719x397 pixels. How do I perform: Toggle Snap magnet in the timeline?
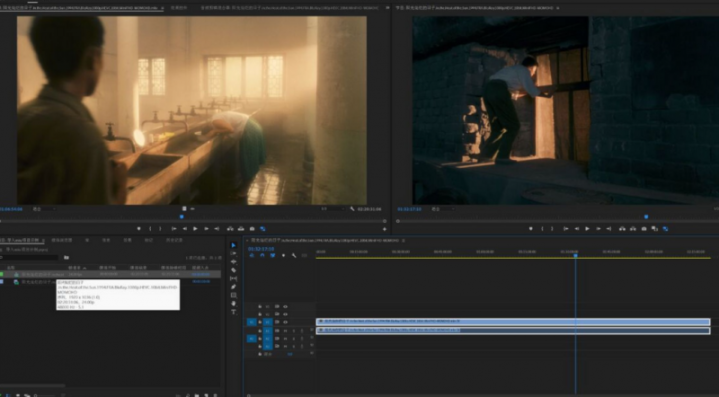pos(262,255)
